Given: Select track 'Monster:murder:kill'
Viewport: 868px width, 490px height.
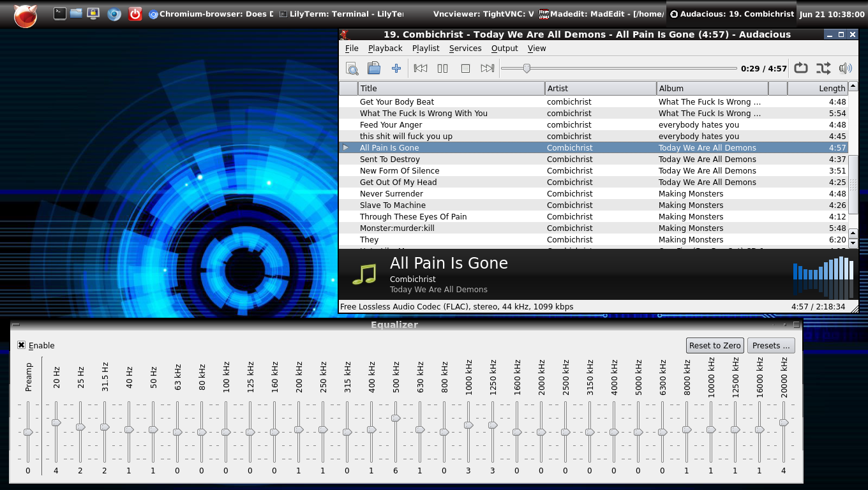Looking at the screenshot, I should tap(593, 228).
